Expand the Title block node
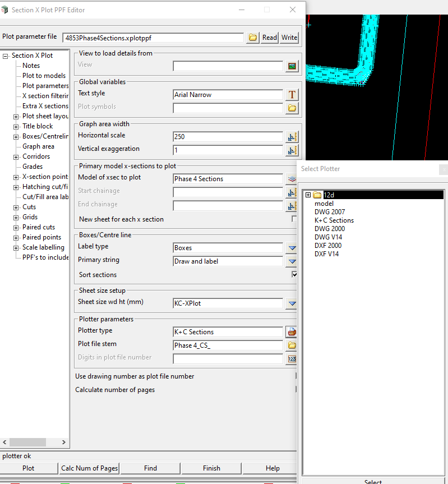 [x=16, y=127]
